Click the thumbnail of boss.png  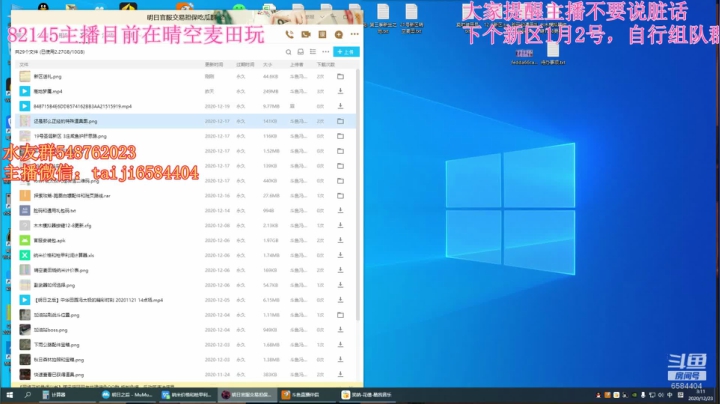[25, 330]
